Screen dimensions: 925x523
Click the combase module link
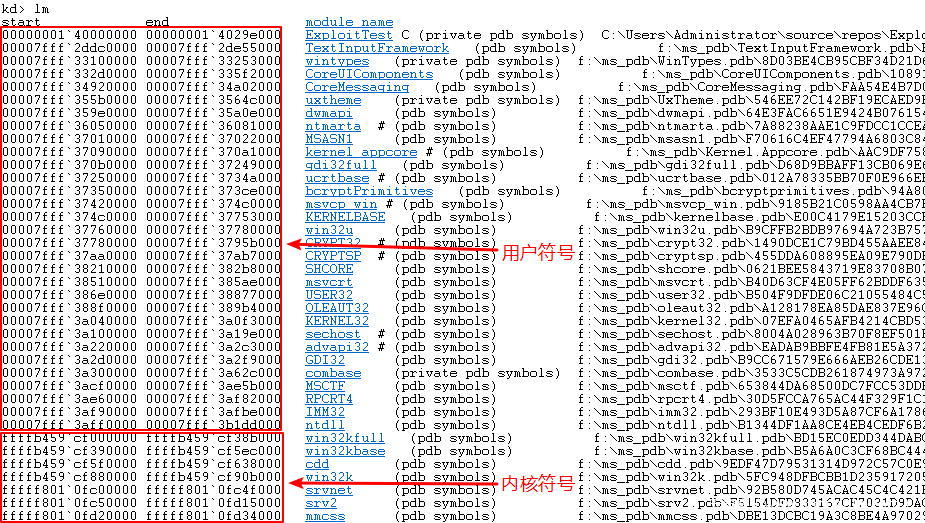click(333, 373)
